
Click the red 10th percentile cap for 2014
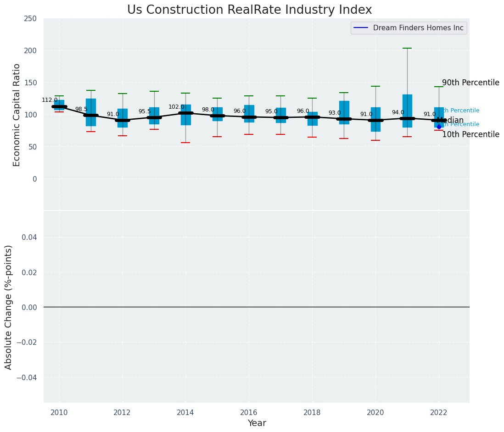(x=185, y=143)
